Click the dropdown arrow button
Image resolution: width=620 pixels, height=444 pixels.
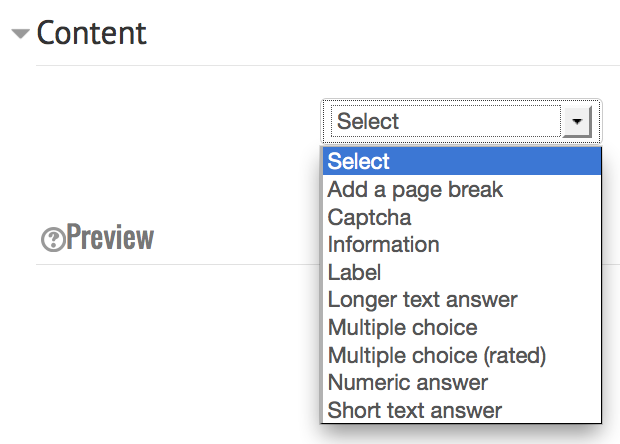click(x=577, y=121)
